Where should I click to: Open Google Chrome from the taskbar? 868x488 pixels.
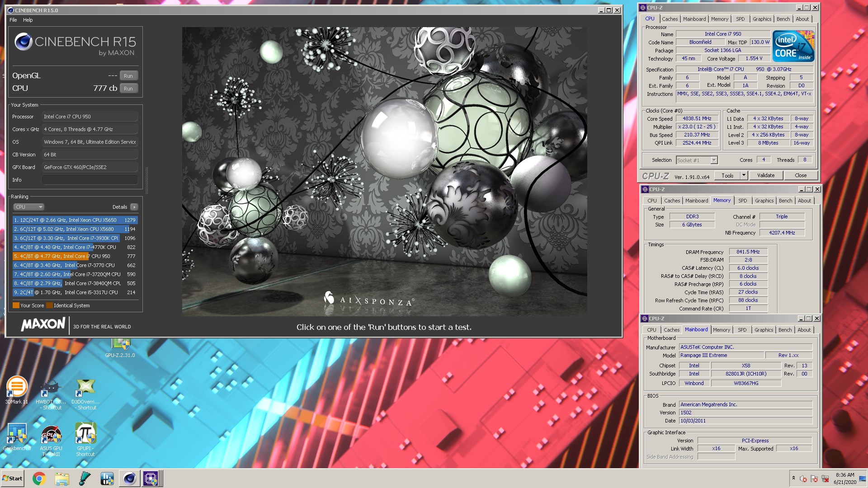pyautogui.click(x=39, y=479)
